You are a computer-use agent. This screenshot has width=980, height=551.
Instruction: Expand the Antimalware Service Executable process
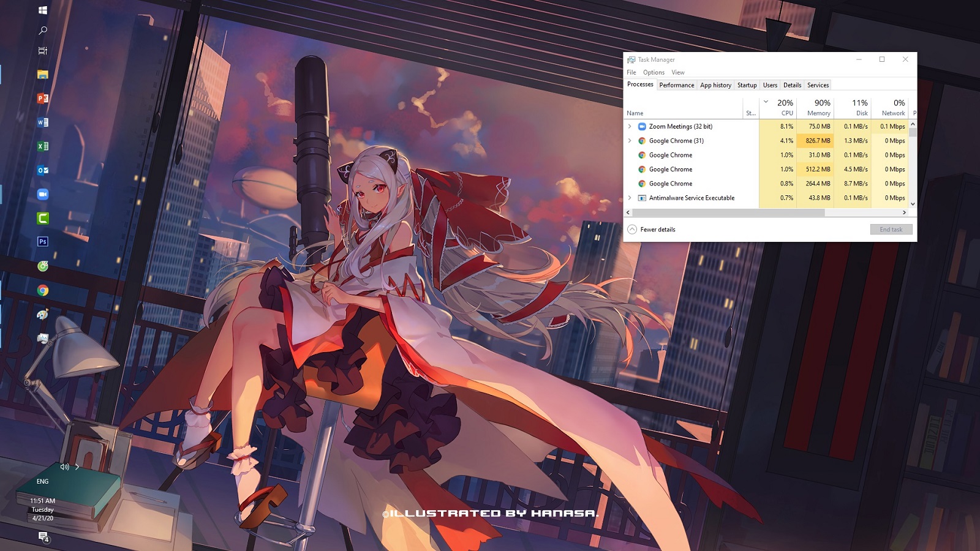(x=630, y=198)
